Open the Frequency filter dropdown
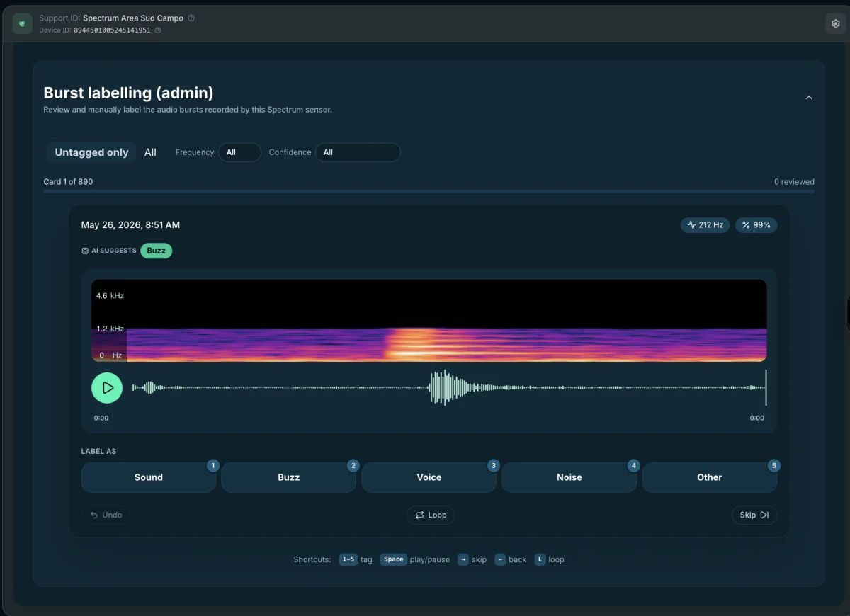The width and height of the screenshot is (850, 616). pyautogui.click(x=239, y=152)
